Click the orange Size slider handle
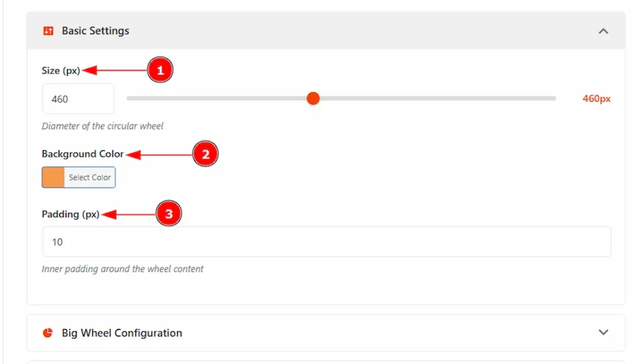This screenshot has width=643, height=364. 313,99
